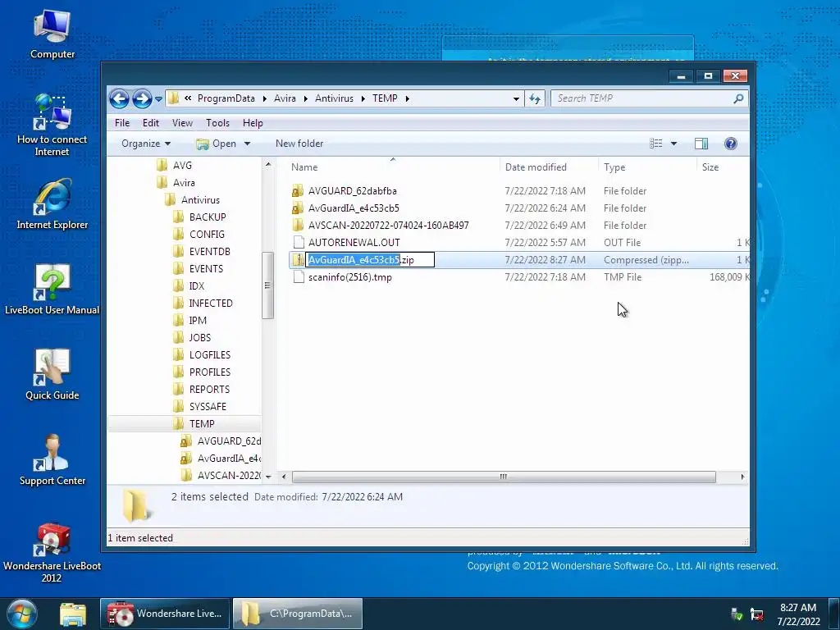Open the Organize dropdown
The width and height of the screenshot is (840, 630).
[x=146, y=144]
